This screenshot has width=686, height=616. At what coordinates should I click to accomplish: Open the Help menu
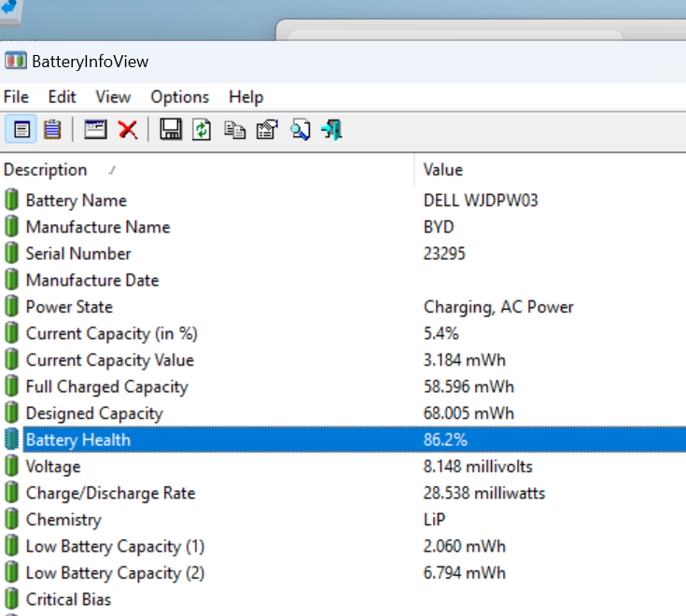(x=245, y=97)
